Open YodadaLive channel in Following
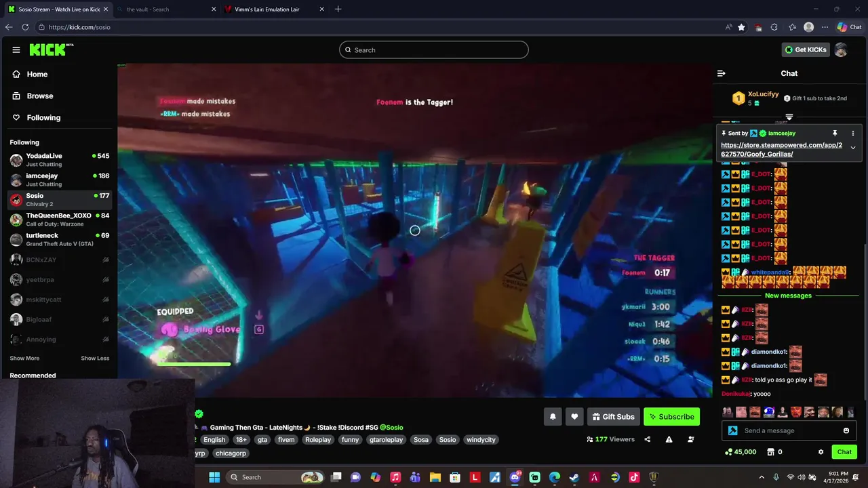Viewport: 868px width, 488px height. click(x=59, y=160)
